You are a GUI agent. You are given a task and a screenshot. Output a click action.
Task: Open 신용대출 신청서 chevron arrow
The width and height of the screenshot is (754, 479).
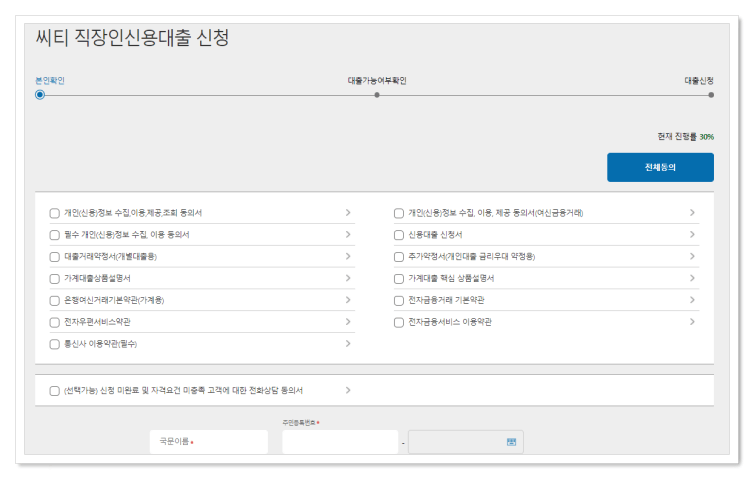point(692,234)
